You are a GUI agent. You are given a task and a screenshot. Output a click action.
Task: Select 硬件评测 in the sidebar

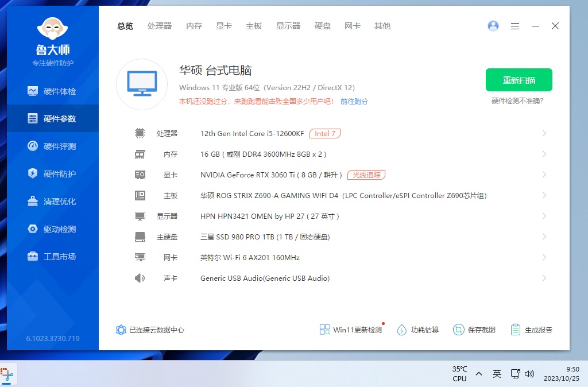[x=53, y=146]
